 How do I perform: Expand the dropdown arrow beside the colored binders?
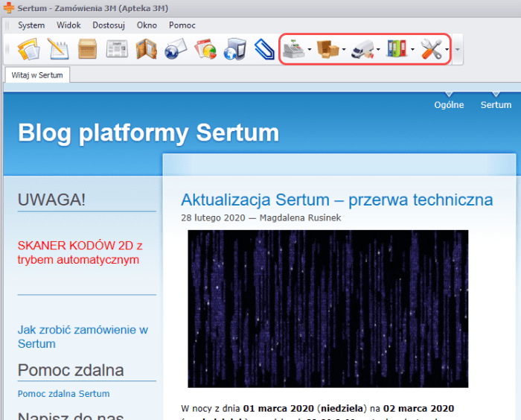pyautogui.click(x=412, y=51)
